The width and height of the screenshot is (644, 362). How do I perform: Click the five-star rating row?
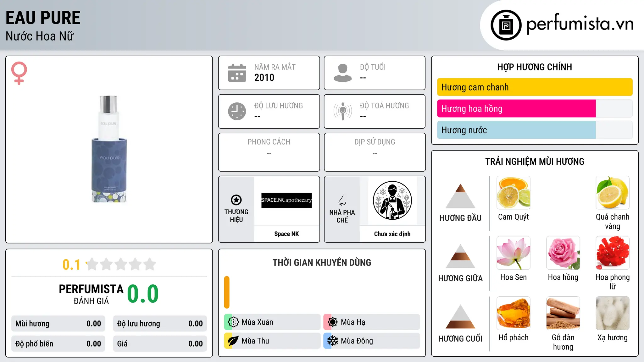point(121,264)
